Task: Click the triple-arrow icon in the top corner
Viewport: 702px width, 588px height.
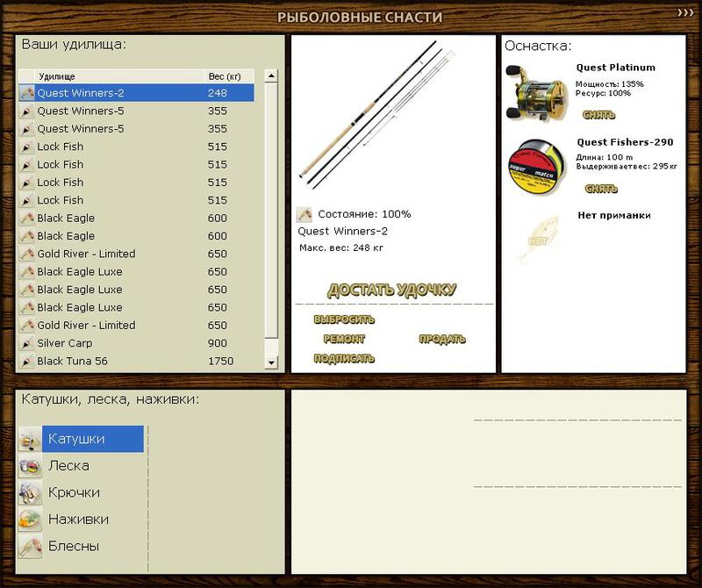Action: click(x=685, y=12)
